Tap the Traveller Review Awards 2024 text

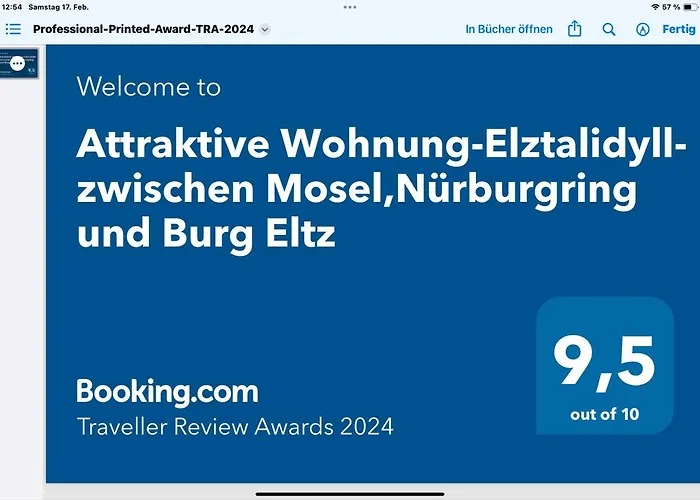235,426
